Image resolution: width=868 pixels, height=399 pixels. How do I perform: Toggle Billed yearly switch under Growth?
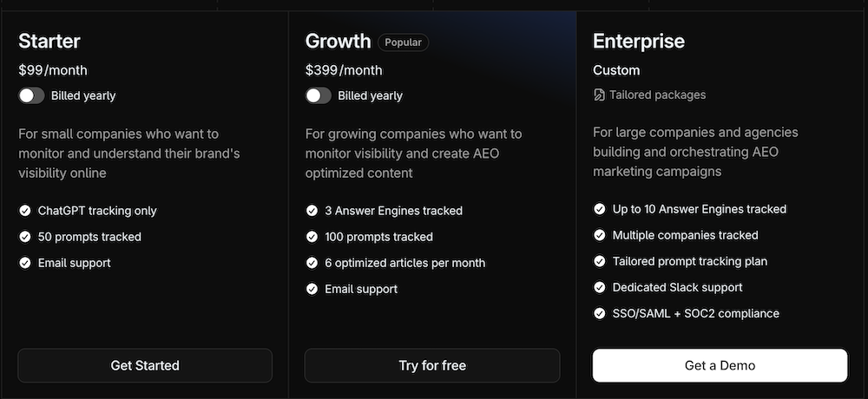(319, 95)
